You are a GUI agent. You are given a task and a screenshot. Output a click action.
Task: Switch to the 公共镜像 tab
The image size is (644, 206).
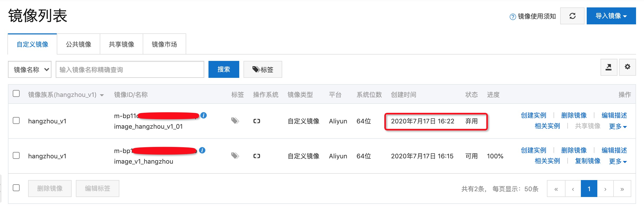(x=79, y=44)
